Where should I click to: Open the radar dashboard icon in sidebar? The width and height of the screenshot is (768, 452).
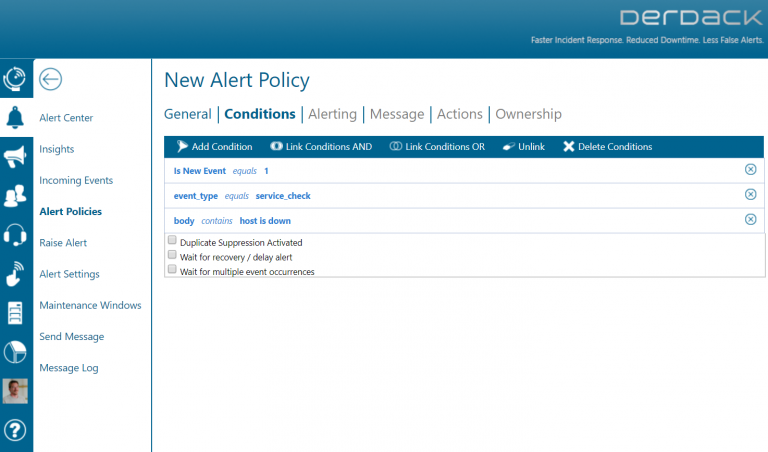15,78
